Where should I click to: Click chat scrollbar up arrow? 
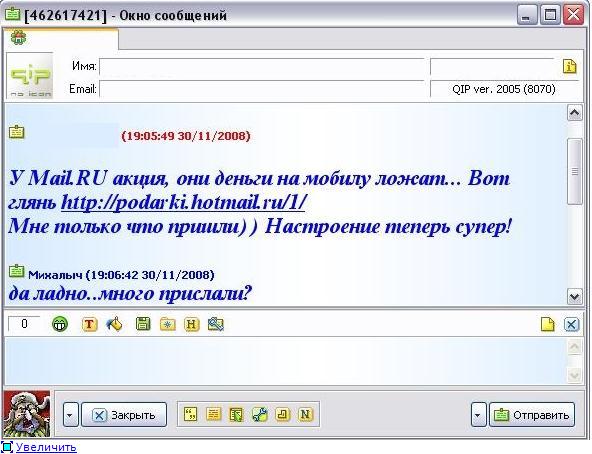click(x=574, y=113)
